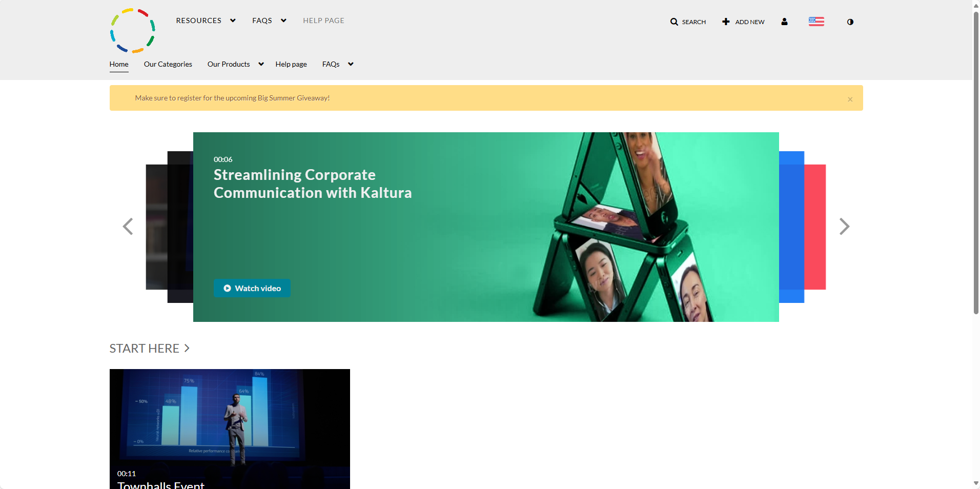Click the colorful circular site logo
The height and width of the screenshot is (489, 980).
click(x=132, y=30)
